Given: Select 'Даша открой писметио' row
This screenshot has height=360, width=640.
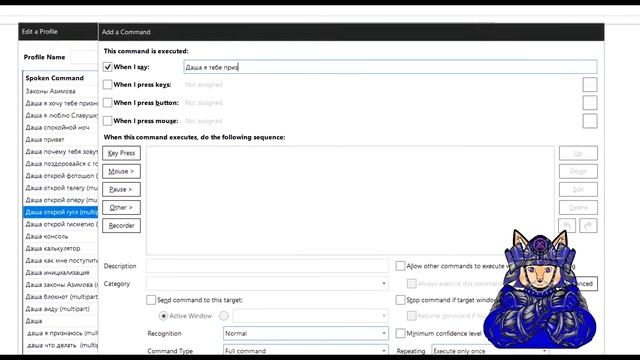Looking at the screenshot, I should coord(60,224).
